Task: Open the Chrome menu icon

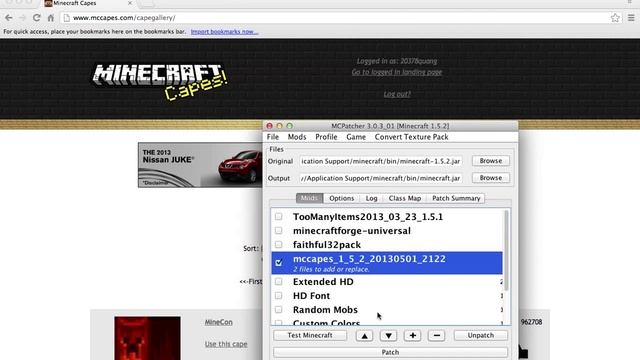Action: 631,18
